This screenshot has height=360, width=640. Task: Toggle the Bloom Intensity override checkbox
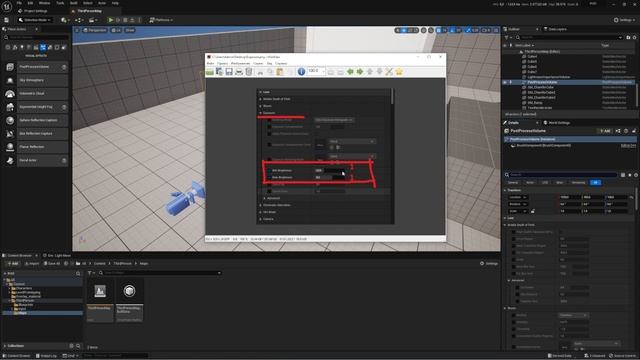pyautogui.click(x=513, y=322)
